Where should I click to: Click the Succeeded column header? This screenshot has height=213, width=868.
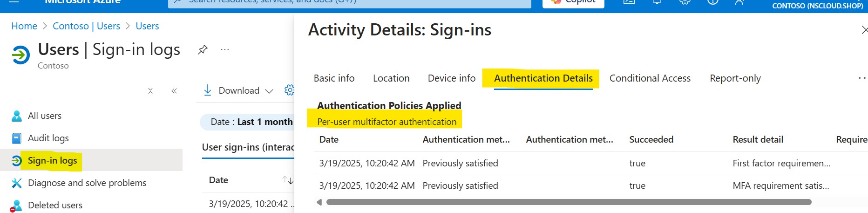[x=651, y=139]
